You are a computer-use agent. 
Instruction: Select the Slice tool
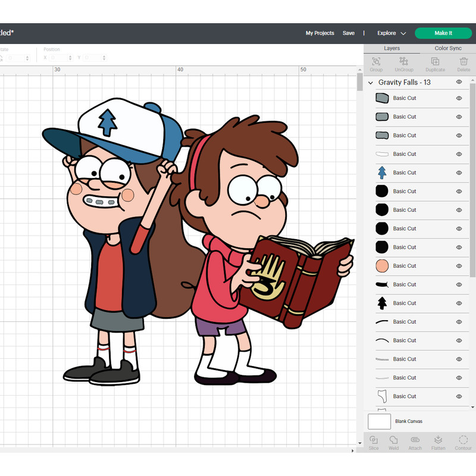[374, 440]
